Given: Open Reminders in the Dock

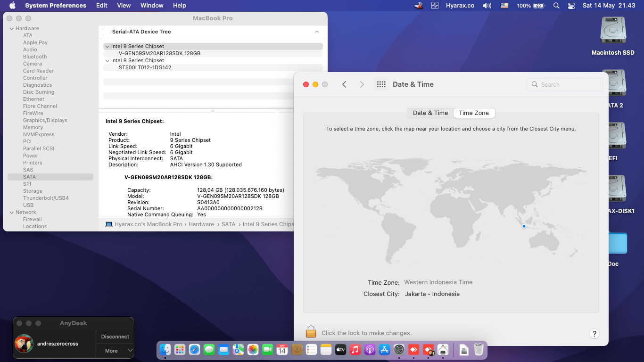Looking at the screenshot, I should 311,349.
